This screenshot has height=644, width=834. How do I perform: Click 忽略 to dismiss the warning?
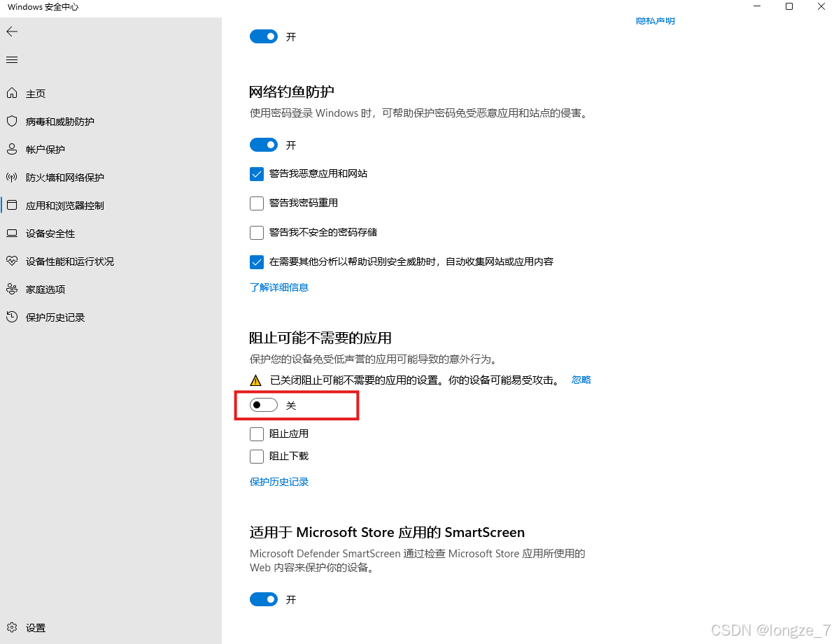[581, 380]
